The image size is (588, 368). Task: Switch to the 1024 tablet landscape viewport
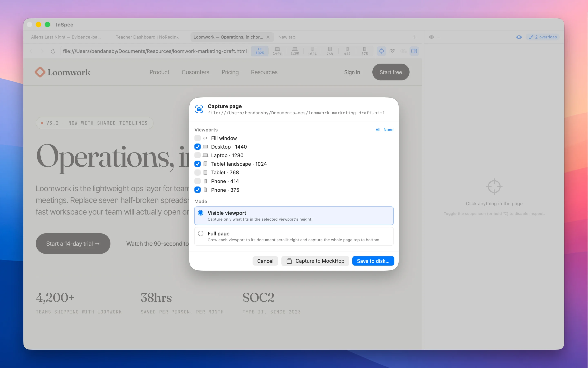tap(312, 51)
